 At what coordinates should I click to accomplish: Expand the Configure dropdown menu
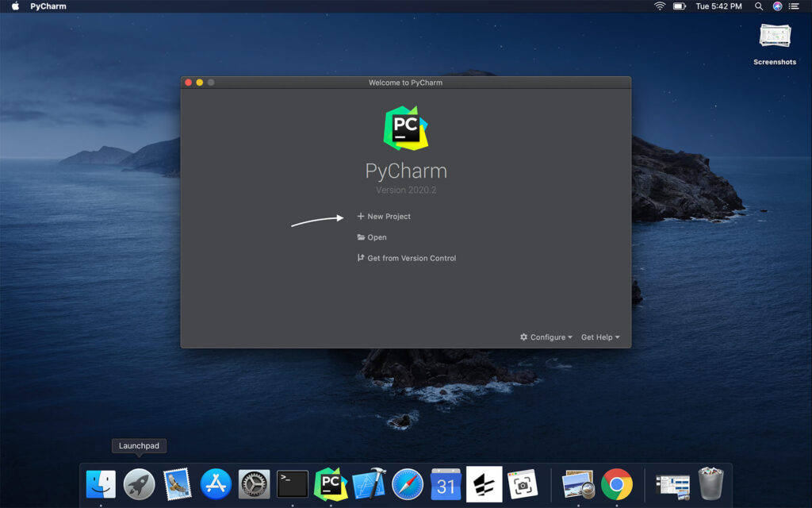(546, 337)
